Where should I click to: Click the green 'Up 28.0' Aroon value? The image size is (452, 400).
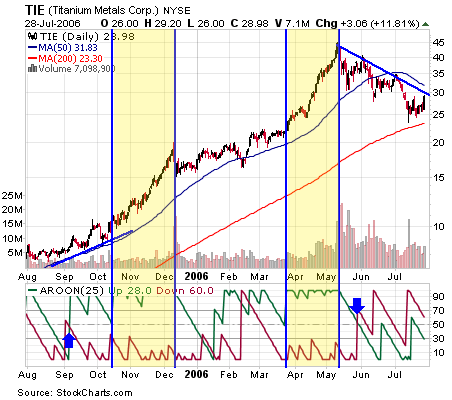130,291
